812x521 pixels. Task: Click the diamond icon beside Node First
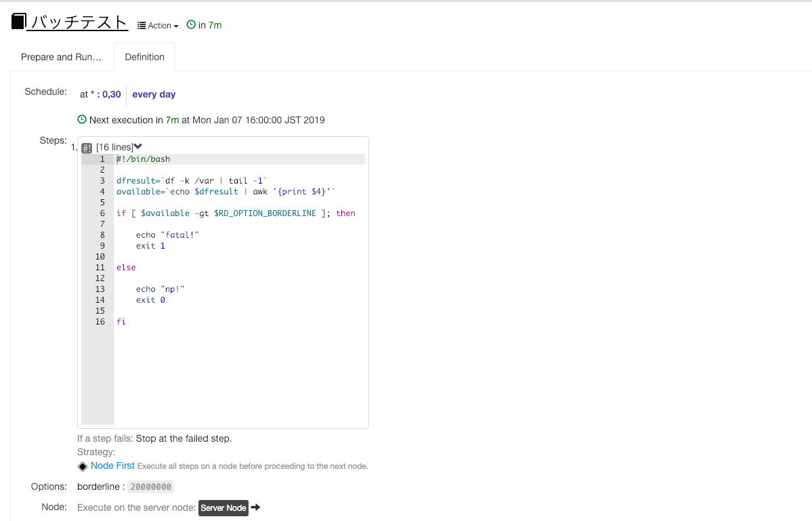(x=83, y=467)
